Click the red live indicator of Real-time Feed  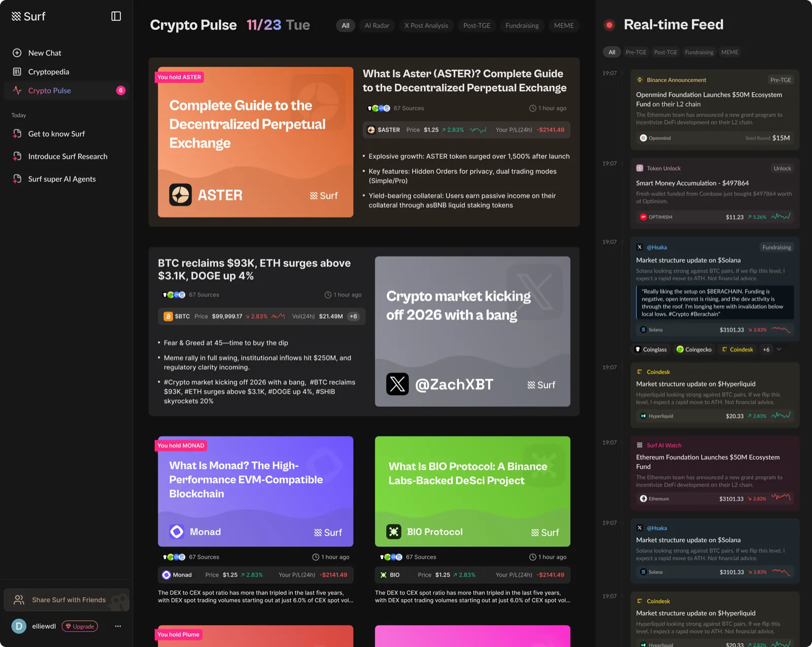tap(610, 25)
